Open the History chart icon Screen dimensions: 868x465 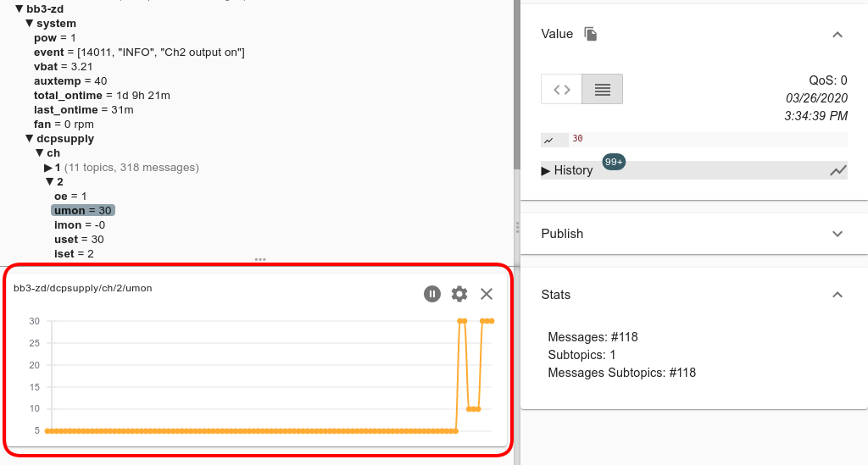[838, 170]
